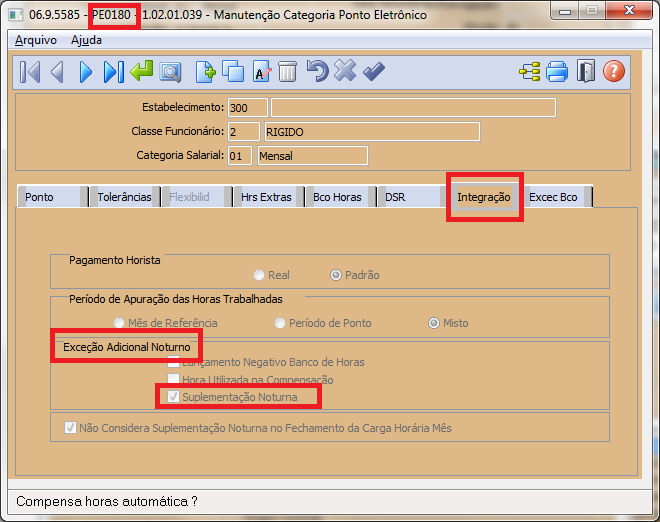Click the Pagamento Horista group label
This screenshot has height=522, width=660.
click(x=114, y=260)
